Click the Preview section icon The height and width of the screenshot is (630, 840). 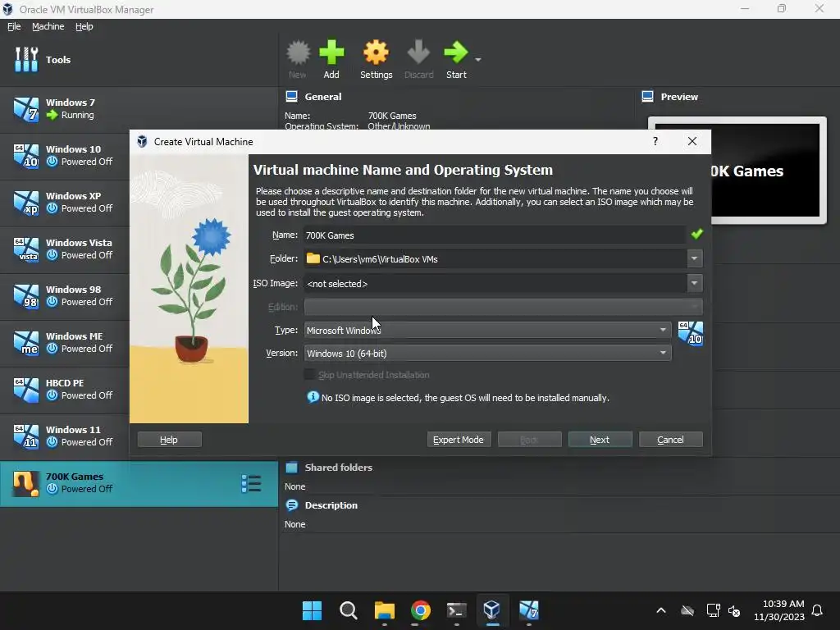(647, 97)
